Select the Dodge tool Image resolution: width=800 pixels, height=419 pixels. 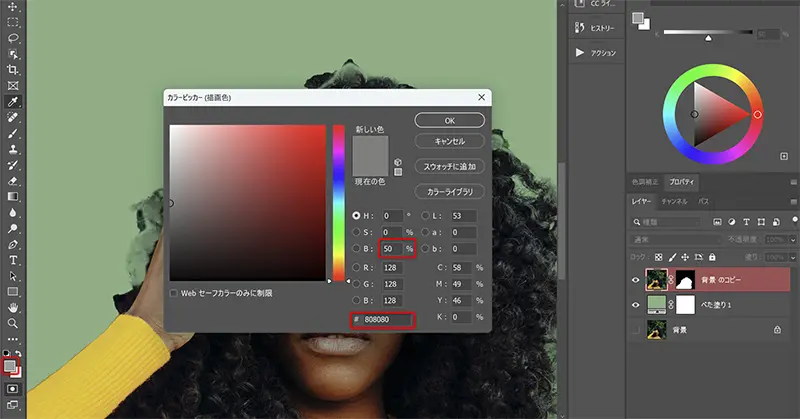point(13,229)
